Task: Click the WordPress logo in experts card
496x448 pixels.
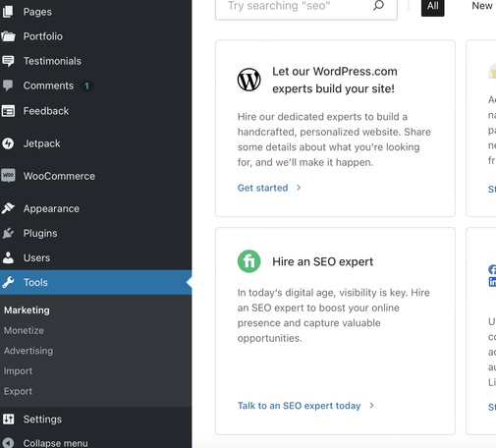Action: click(249, 80)
